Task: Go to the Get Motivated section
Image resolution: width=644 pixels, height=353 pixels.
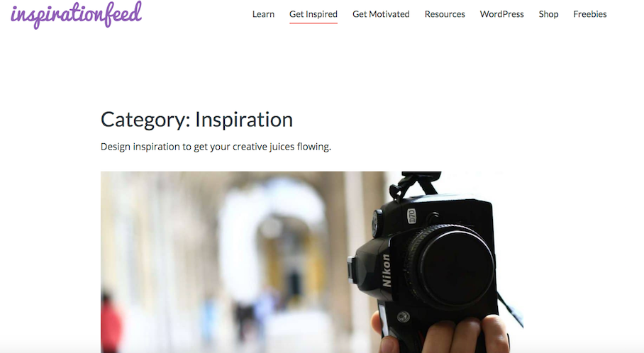Action: (381, 14)
